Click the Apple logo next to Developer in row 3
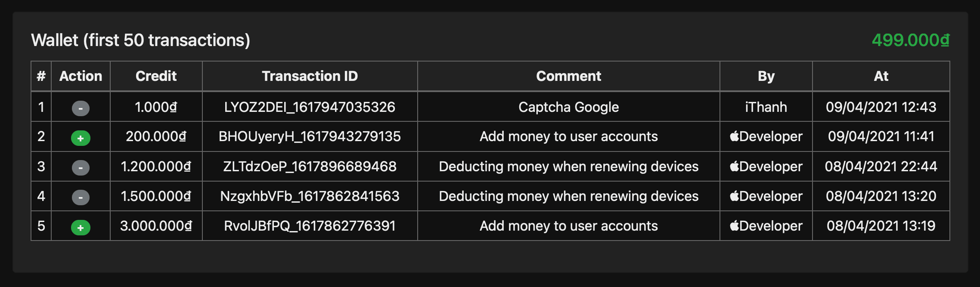Viewport: 980px width, 287px height. coord(735,166)
